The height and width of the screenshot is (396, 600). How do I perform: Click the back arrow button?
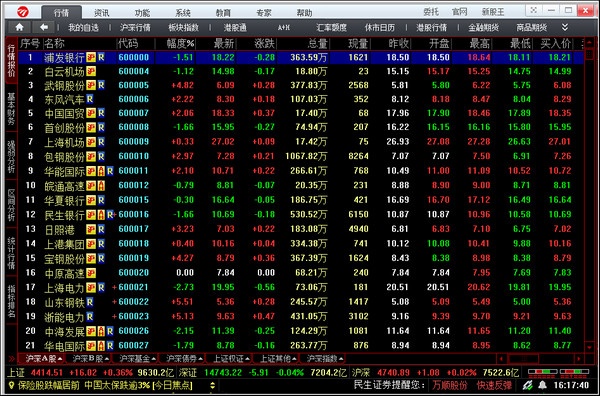[44, 27]
